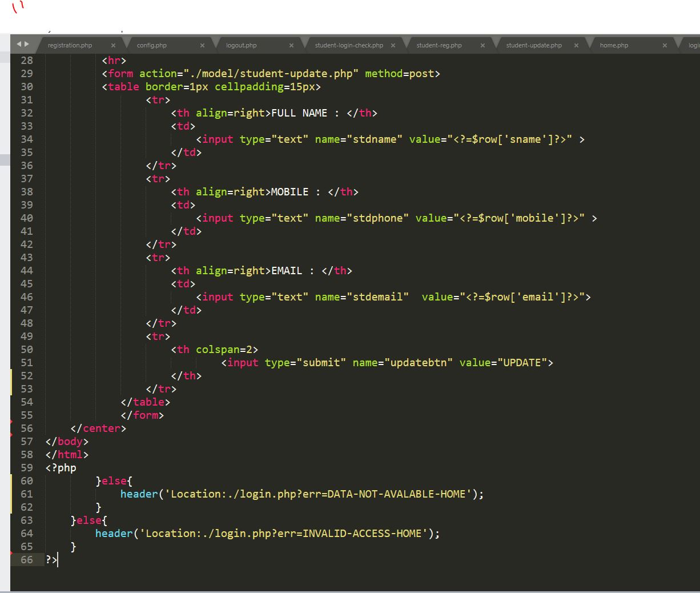Click the }else{ statement on line 60
This screenshot has width=700, height=593.
point(114,481)
